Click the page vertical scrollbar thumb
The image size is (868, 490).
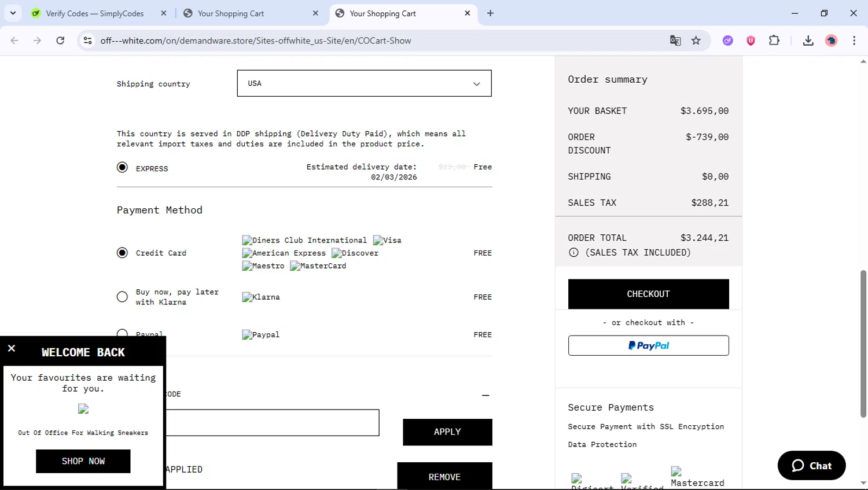click(863, 344)
